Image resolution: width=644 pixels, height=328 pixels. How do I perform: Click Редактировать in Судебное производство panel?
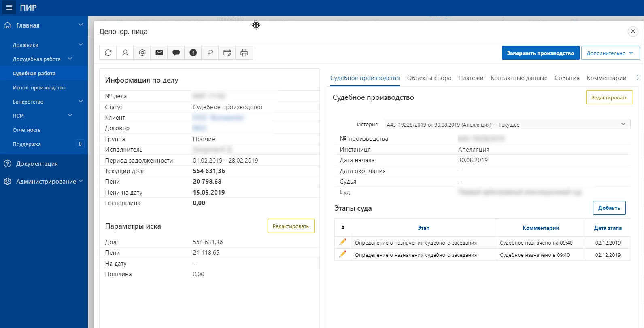coord(609,97)
